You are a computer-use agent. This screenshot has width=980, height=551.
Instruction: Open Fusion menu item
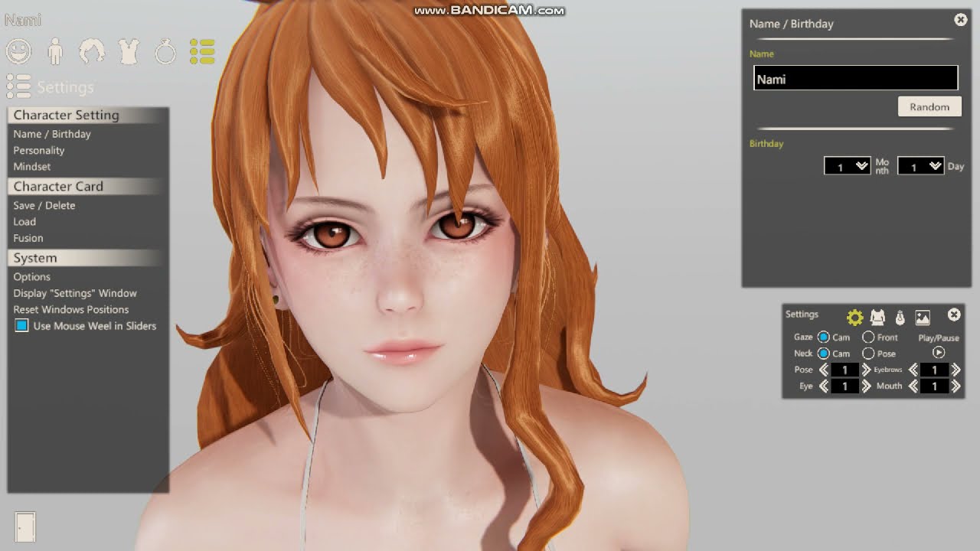click(28, 238)
